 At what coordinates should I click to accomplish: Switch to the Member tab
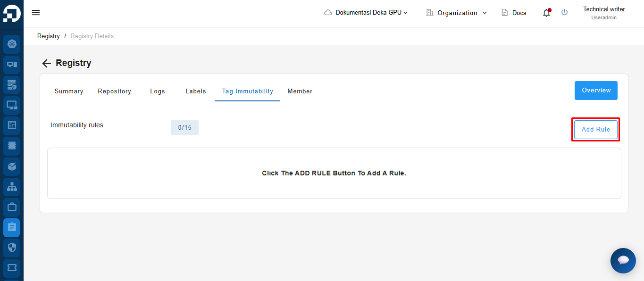point(300,91)
